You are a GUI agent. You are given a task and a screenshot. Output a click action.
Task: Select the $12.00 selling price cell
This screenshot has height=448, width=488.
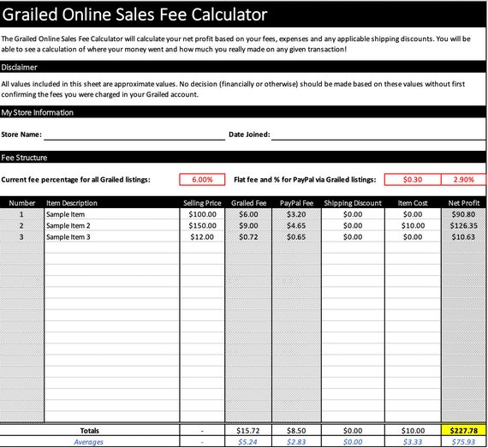(202, 237)
